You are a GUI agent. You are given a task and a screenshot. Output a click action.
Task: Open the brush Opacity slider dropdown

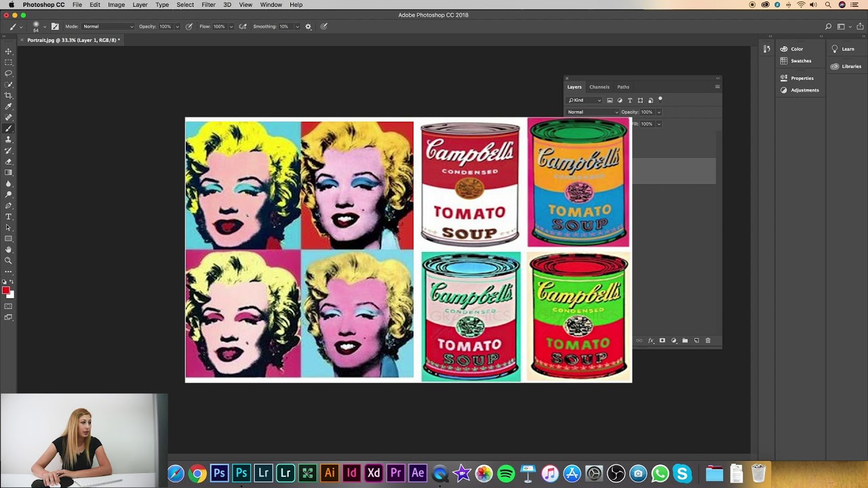coord(178,26)
